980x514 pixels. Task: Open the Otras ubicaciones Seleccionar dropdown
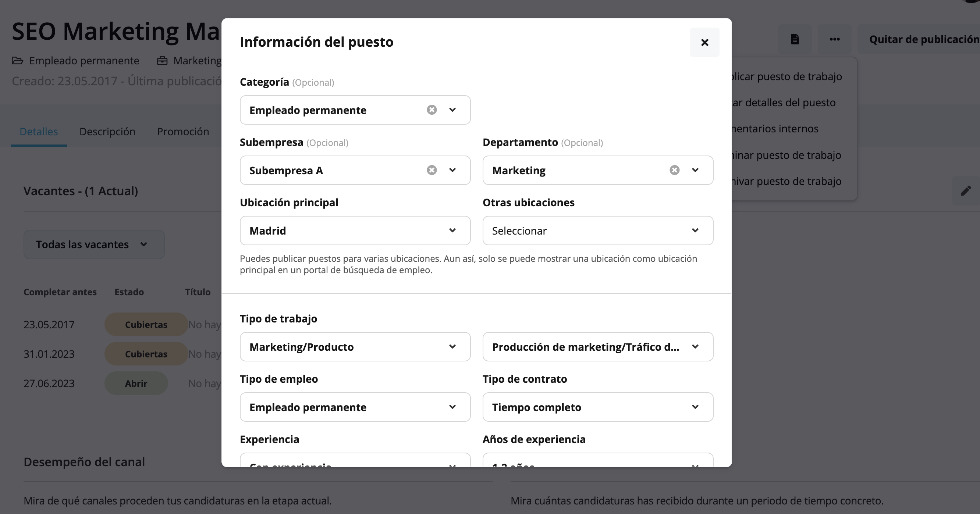pos(598,231)
